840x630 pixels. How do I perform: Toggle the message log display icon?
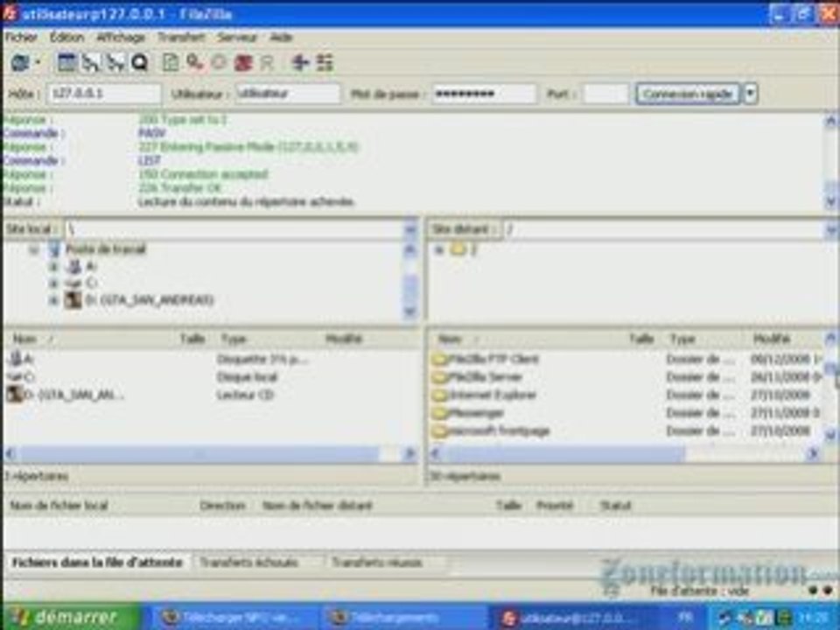(67, 63)
